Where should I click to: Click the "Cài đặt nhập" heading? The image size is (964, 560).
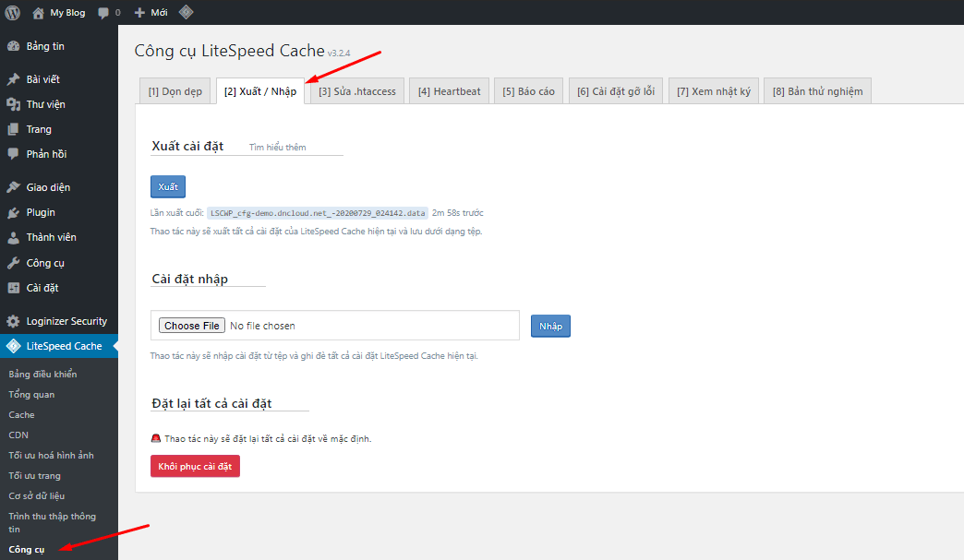[190, 279]
